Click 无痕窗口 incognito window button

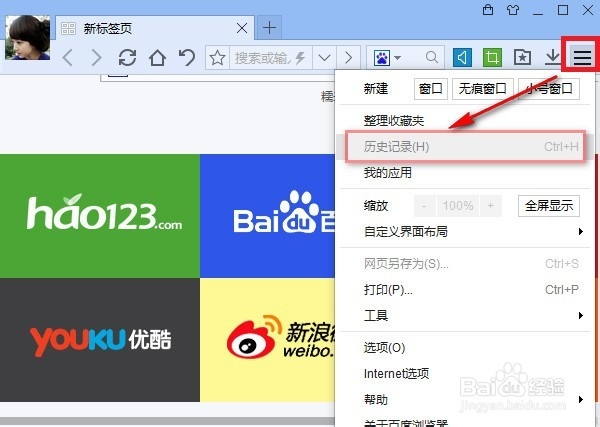[483, 89]
